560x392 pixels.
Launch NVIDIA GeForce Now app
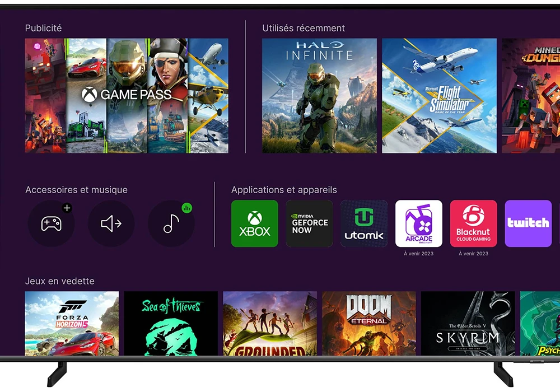pyautogui.click(x=309, y=223)
